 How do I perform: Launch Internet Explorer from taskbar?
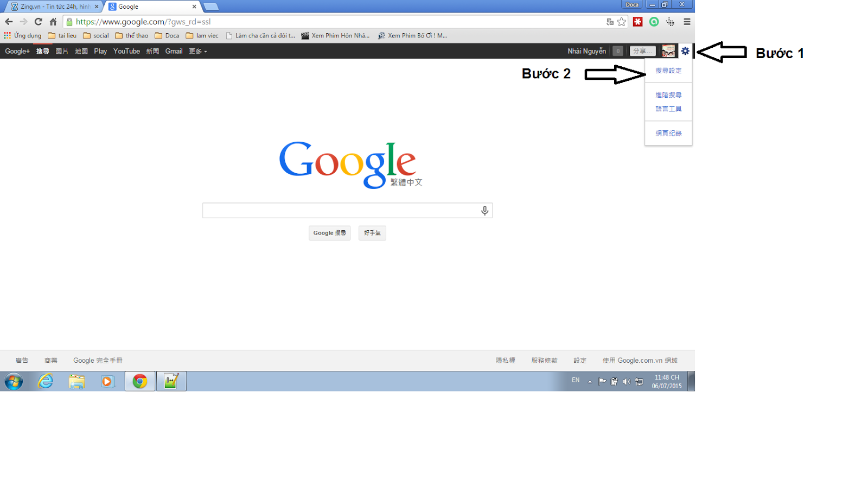pyautogui.click(x=46, y=381)
